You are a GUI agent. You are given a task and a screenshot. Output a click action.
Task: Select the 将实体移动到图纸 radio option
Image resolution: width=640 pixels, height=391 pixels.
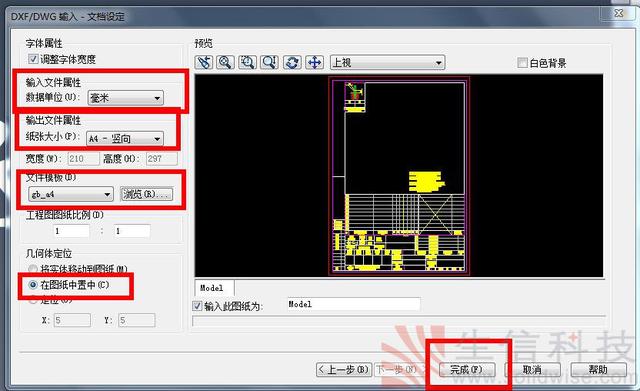[x=33, y=269]
